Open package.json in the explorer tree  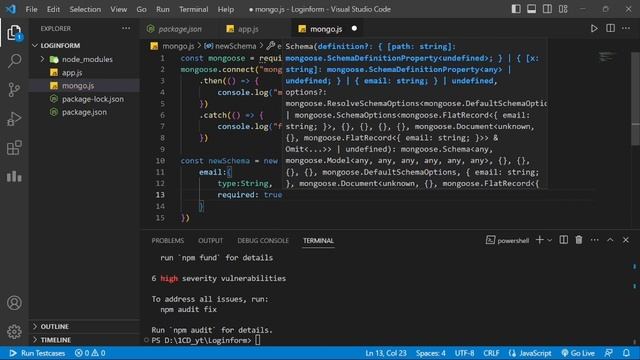(x=84, y=112)
